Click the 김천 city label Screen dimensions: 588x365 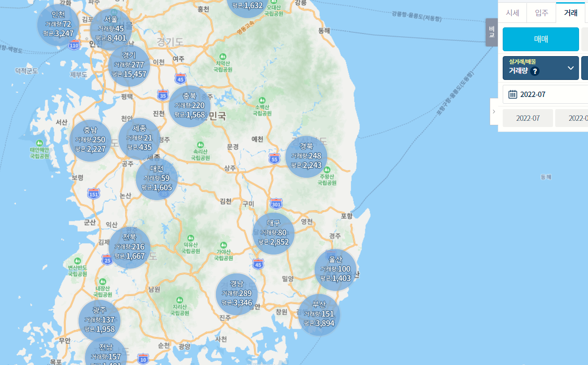(226, 201)
